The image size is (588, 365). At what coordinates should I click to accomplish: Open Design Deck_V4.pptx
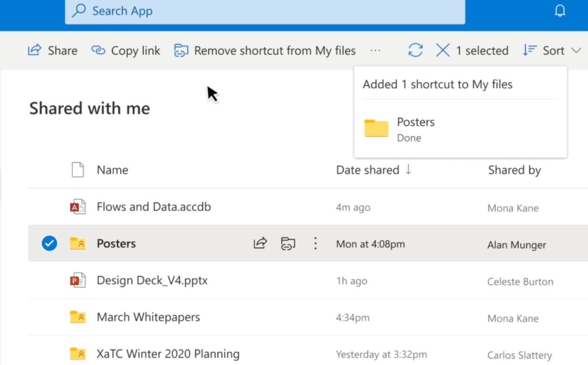[x=152, y=281]
